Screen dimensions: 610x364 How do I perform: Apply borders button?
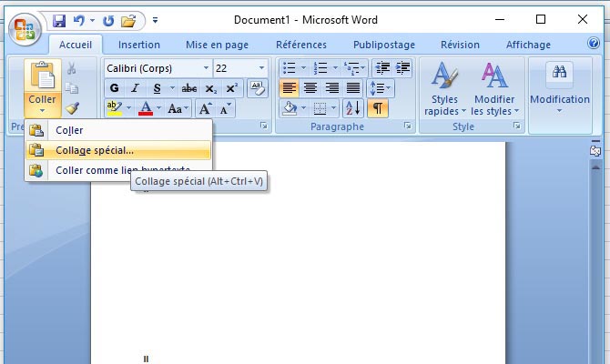[320, 108]
